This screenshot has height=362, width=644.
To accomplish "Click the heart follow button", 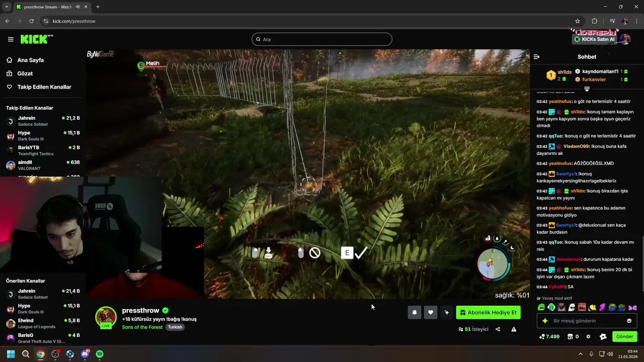I will pos(430,312).
